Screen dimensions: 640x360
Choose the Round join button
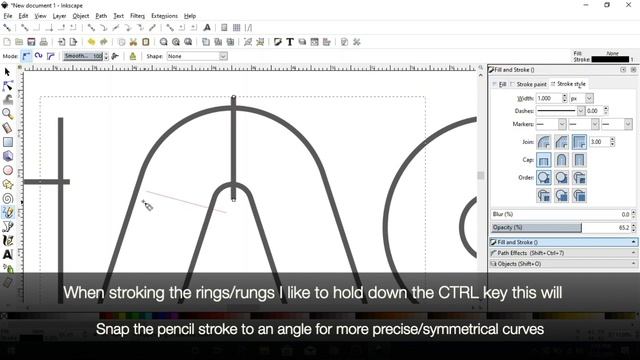543,142
